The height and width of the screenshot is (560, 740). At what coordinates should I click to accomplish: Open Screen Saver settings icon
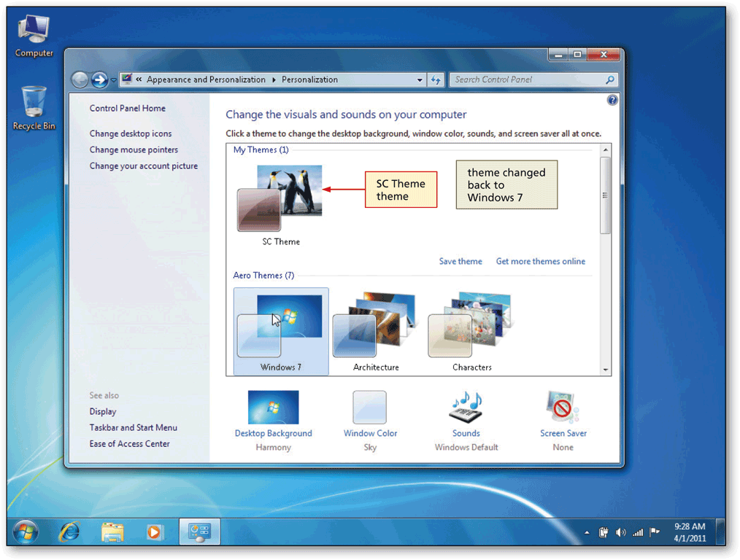(x=563, y=408)
